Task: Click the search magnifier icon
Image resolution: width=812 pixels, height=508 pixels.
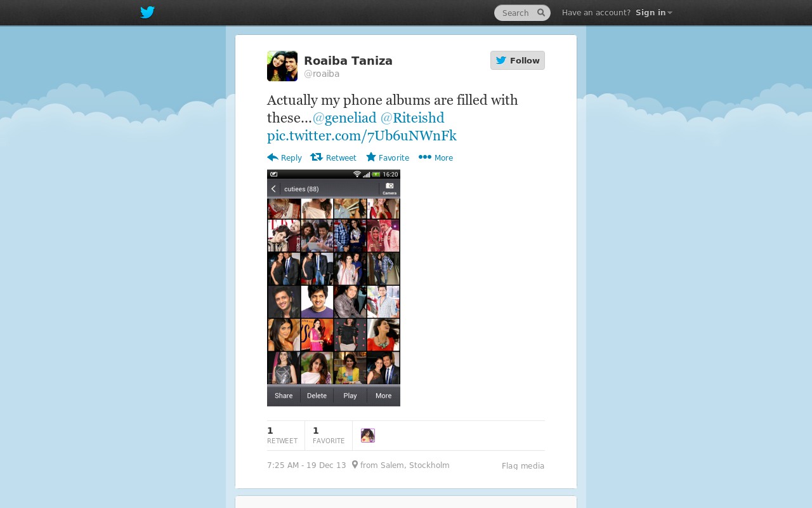Action: click(541, 13)
